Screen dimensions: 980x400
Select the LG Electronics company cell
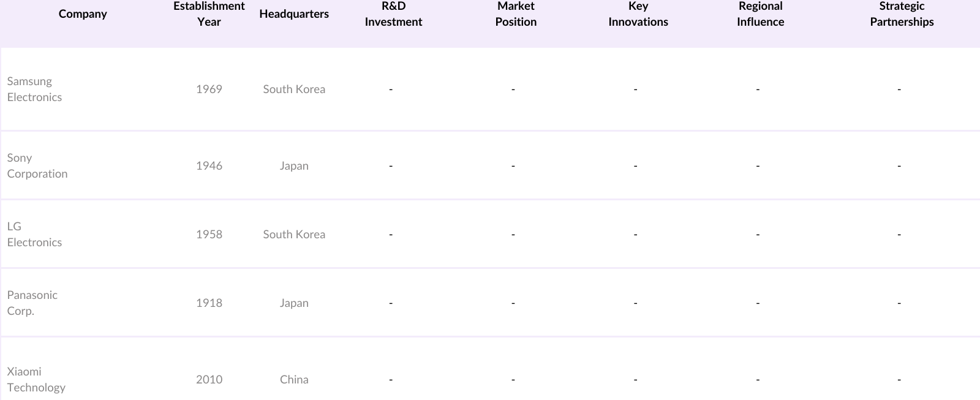pos(35,235)
